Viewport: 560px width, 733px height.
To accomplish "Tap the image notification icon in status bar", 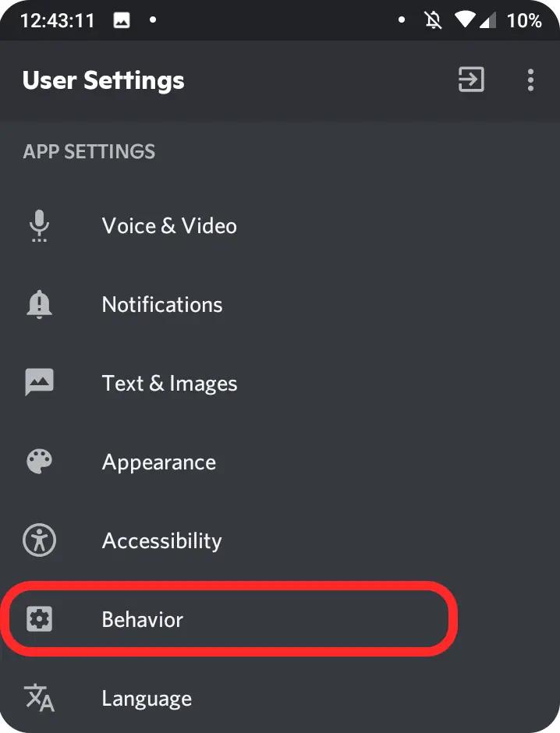I will 122,20.
